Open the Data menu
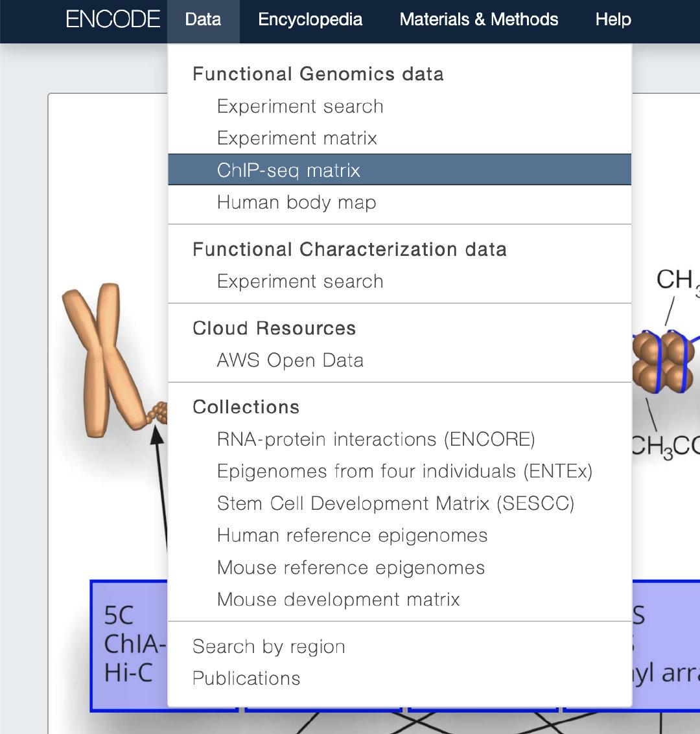The width and height of the screenshot is (700, 734). 203,20
